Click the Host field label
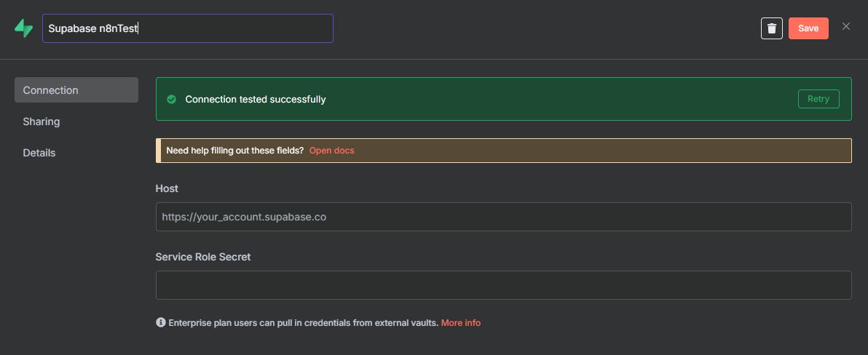Image resolution: width=868 pixels, height=355 pixels. point(167,188)
